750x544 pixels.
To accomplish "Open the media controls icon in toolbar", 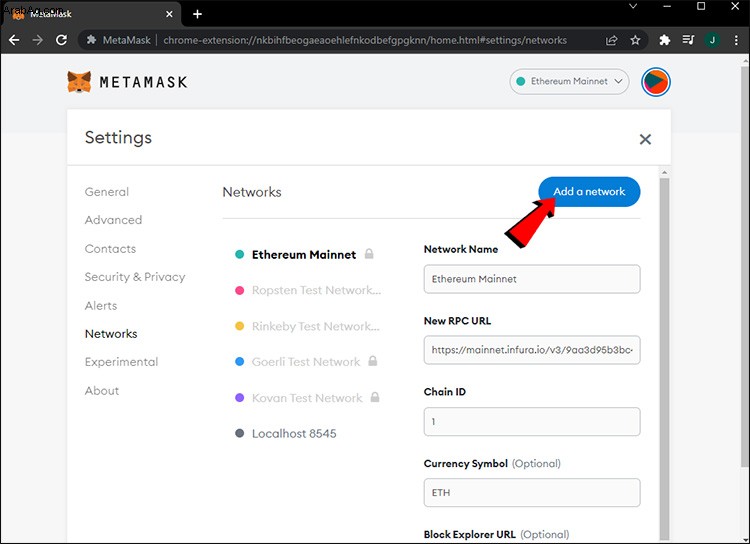I will pos(688,40).
